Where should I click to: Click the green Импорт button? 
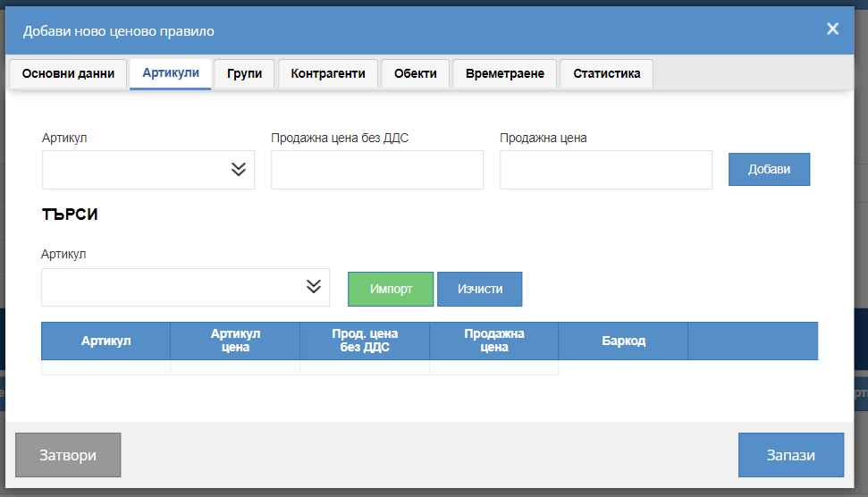coord(391,289)
